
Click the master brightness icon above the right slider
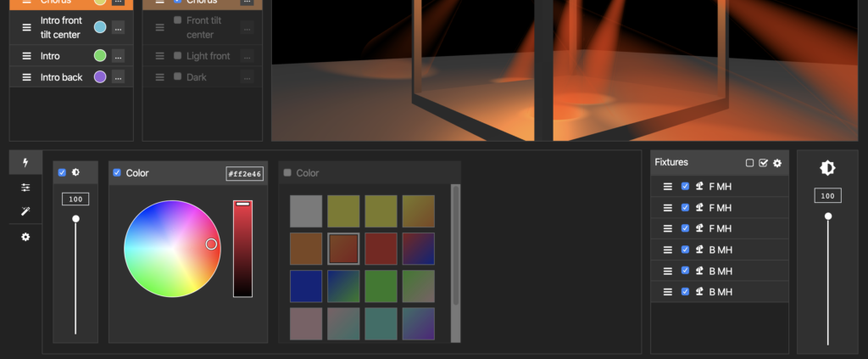point(827,168)
